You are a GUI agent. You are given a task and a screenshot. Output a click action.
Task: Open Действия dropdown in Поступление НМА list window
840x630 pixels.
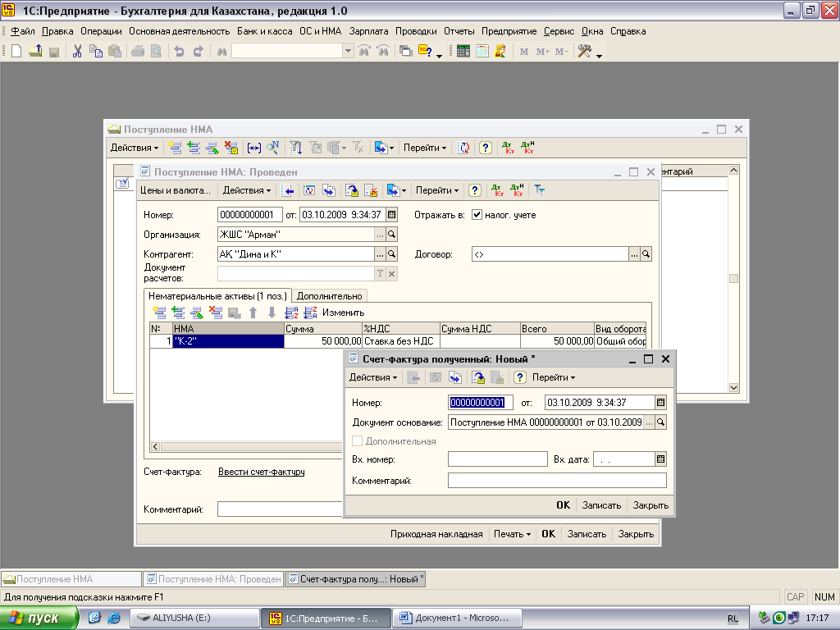click(135, 148)
